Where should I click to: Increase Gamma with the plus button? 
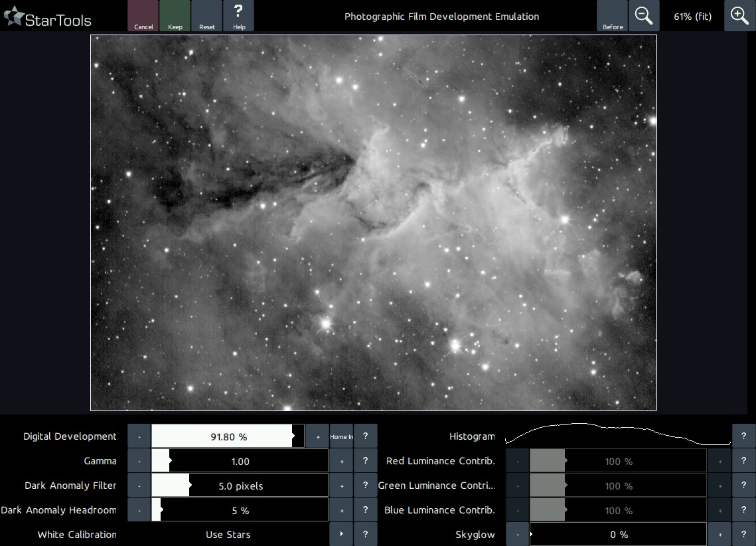pyautogui.click(x=341, y=461)
